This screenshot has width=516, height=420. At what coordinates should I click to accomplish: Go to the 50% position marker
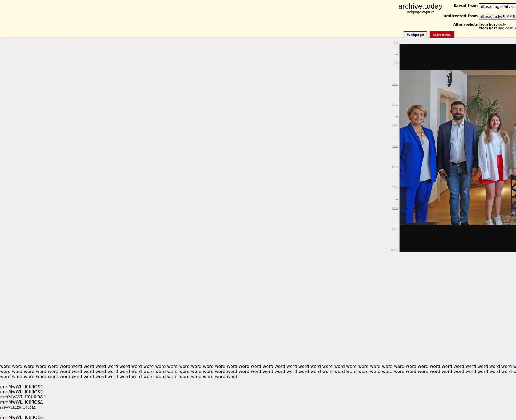[x=395, y=146]
